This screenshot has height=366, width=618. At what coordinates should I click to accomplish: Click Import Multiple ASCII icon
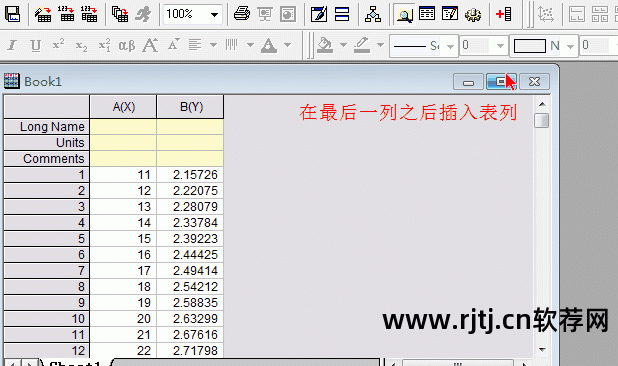pos(89,14)
